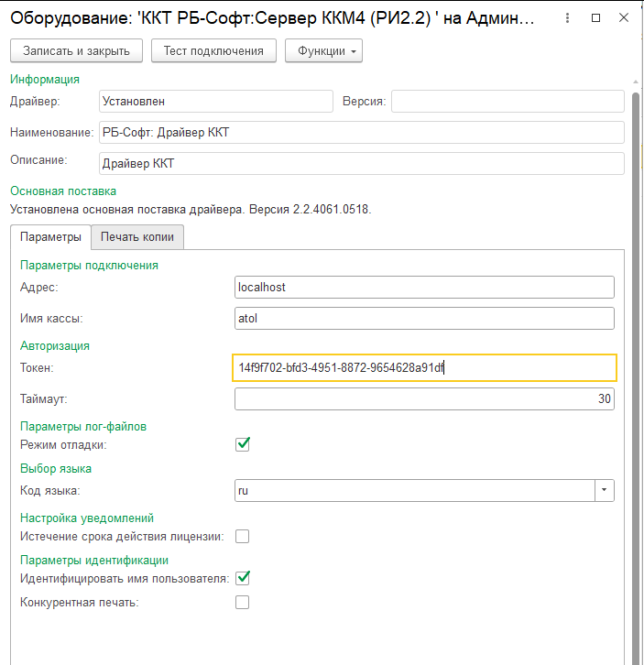Run 'Тест подключения' connection test

click(213, 51)
